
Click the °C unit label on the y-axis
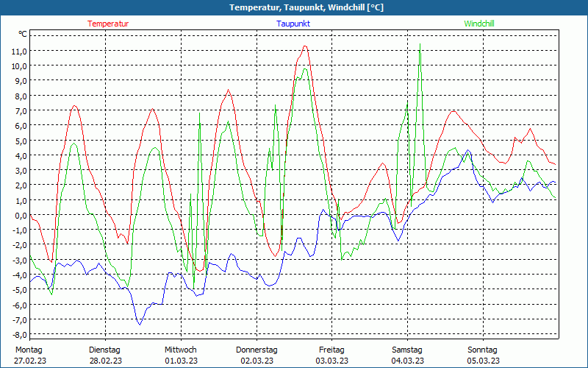23,34
